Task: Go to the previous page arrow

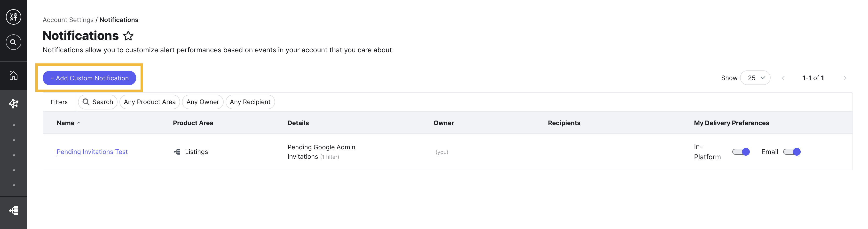Action: coord(783,78)
